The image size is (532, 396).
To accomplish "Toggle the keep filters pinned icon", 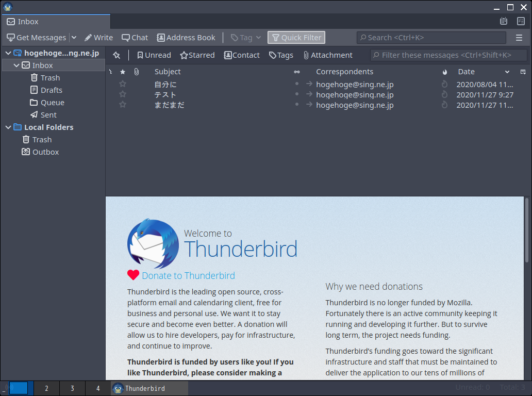I will point(117,55).
